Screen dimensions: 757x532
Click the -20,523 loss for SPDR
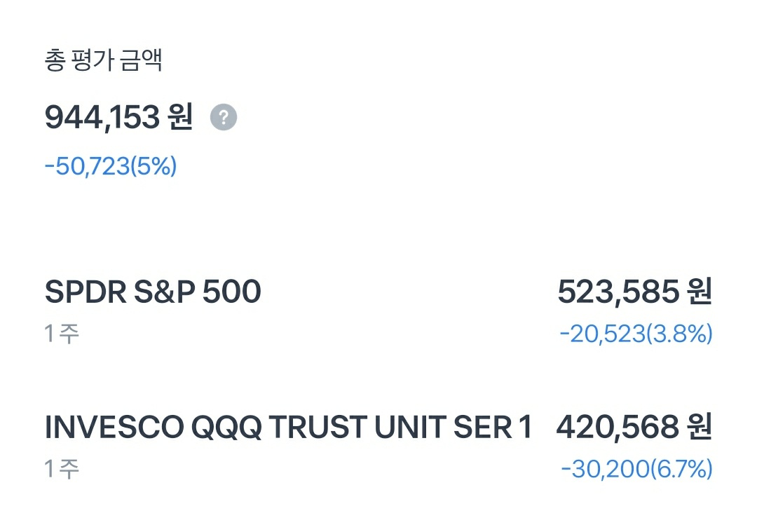(601, 334)
